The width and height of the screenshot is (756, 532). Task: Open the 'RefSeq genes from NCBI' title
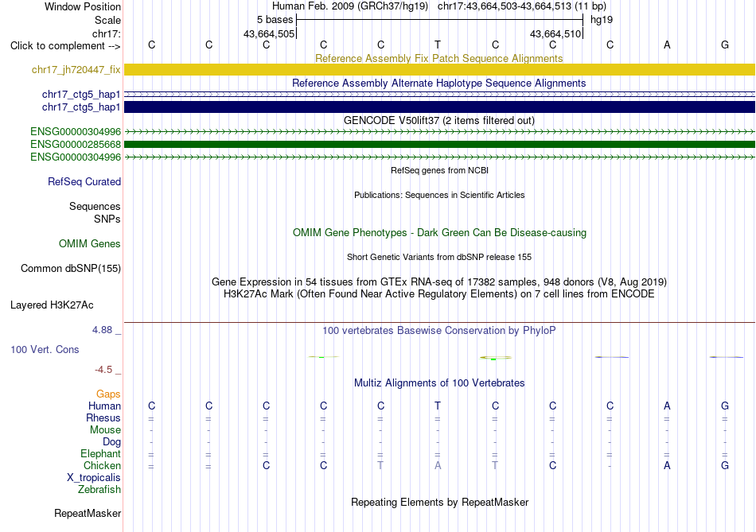tap(439, 170)
